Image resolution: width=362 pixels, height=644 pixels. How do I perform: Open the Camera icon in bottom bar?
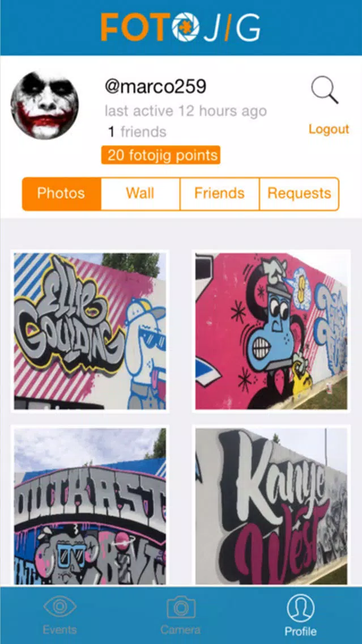[x=181, y=608]
